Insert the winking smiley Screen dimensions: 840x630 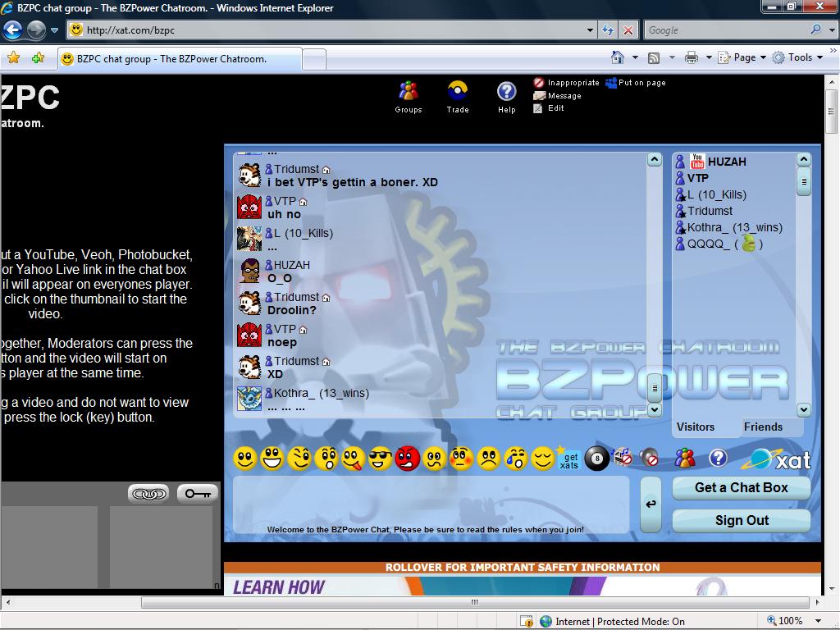point(299,459)
